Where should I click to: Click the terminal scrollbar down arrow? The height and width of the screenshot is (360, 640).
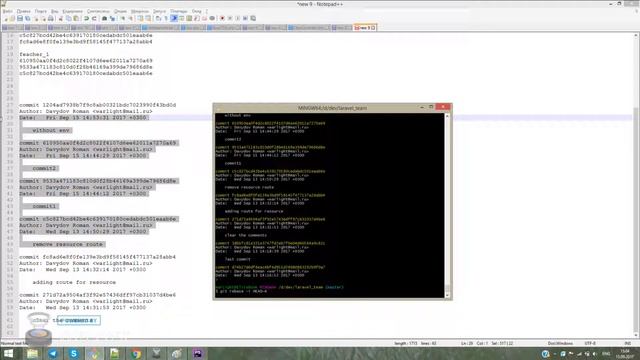coord(447,295)
